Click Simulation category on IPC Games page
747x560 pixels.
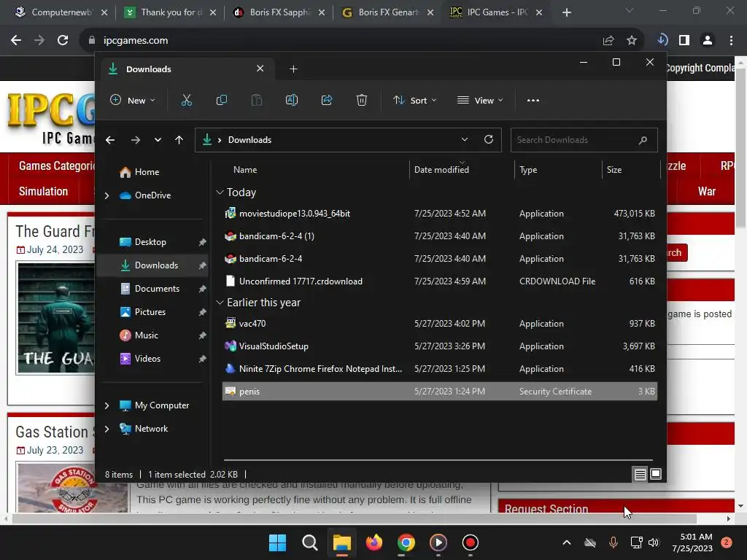tap(43, 192)
